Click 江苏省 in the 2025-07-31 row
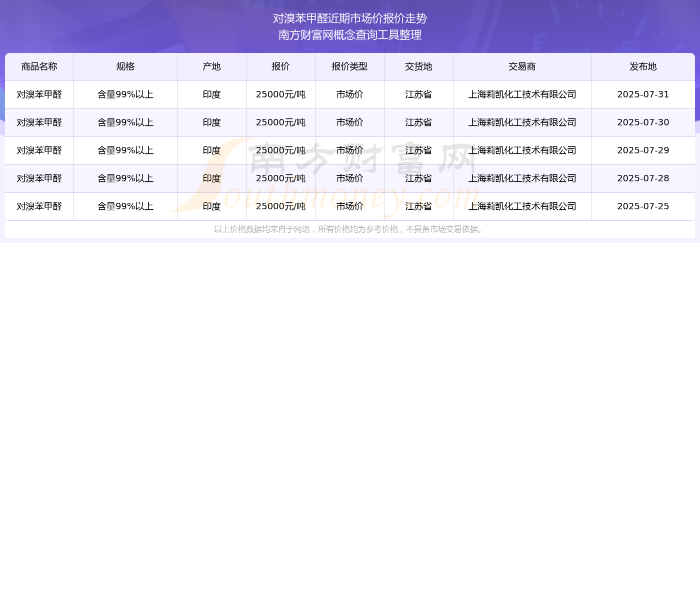Viewport: 700px width, 602px height. click(x=419, y=94)
